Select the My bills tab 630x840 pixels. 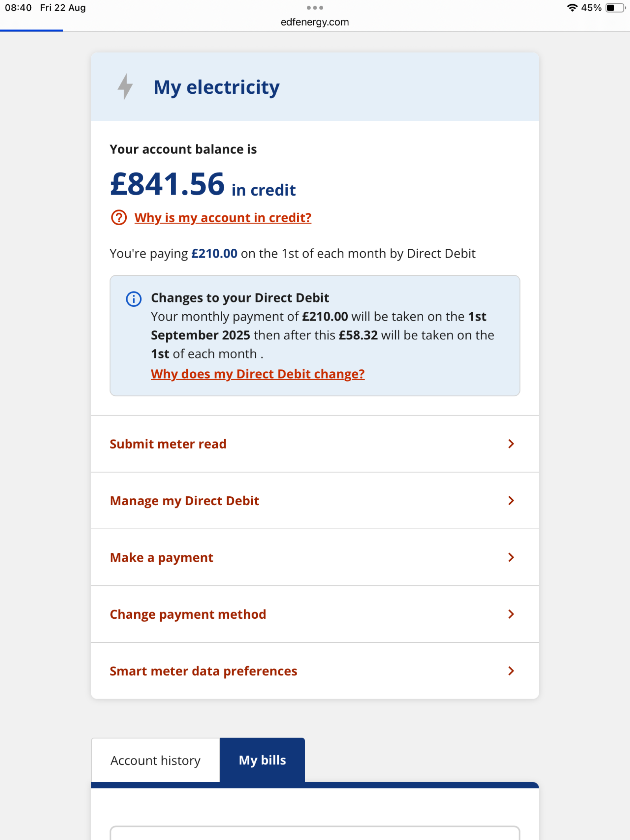tap(262, 760)
